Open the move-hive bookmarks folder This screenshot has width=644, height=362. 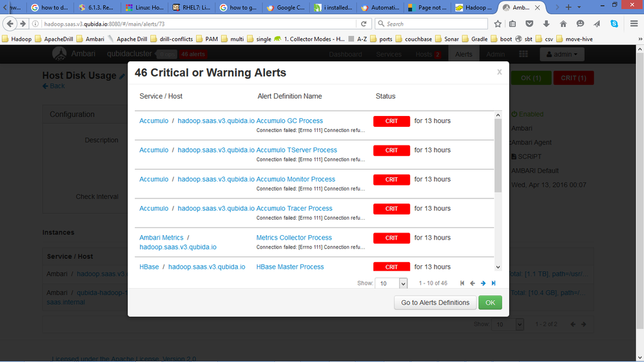[x=574, y=39]
